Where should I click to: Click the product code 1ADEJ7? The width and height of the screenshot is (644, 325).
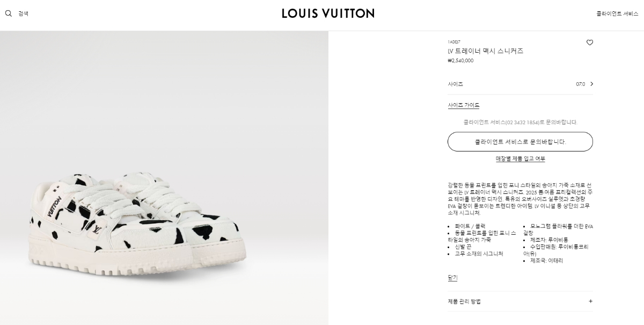454,42
